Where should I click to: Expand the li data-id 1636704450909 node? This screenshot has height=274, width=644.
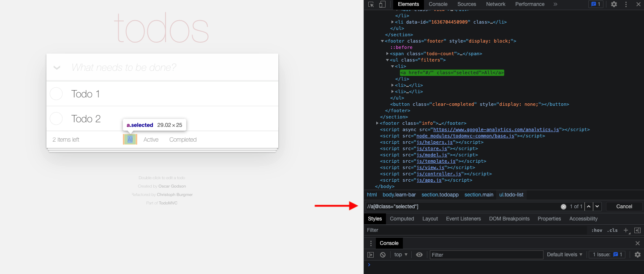click(x=392, y=22)
